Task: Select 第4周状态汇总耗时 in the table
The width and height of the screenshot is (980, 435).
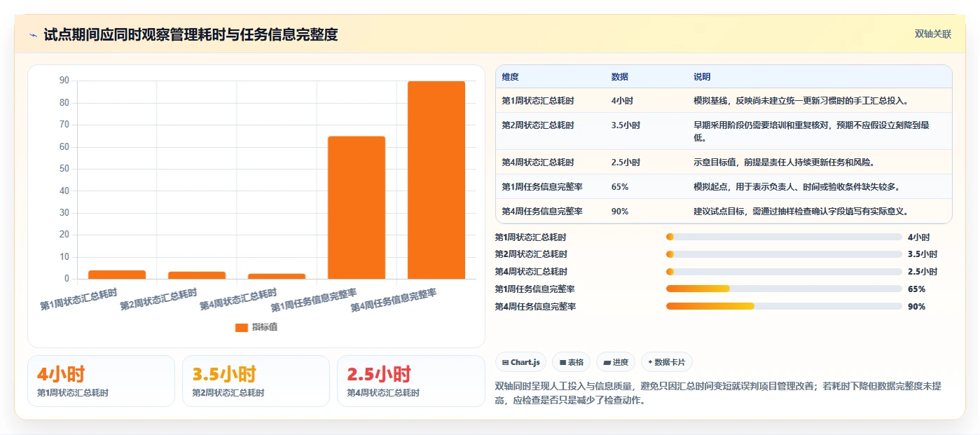Action: pos(538,163)
